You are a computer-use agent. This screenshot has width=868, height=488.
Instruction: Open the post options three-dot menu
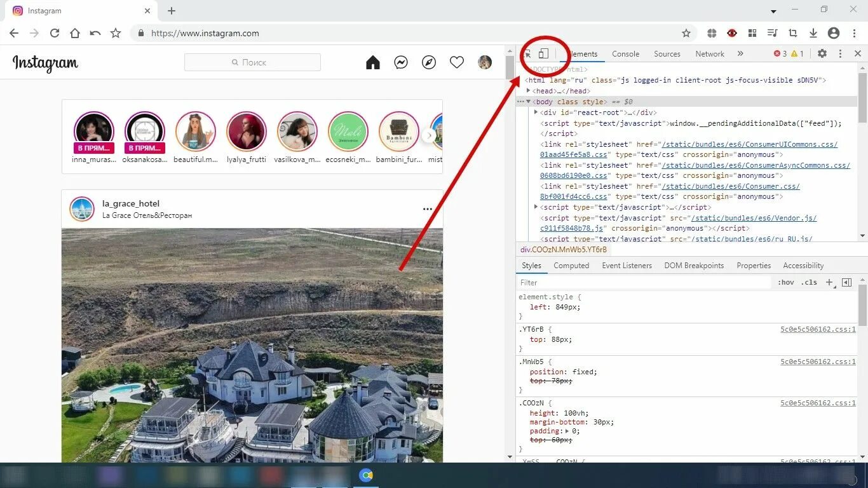coord(428,209)
